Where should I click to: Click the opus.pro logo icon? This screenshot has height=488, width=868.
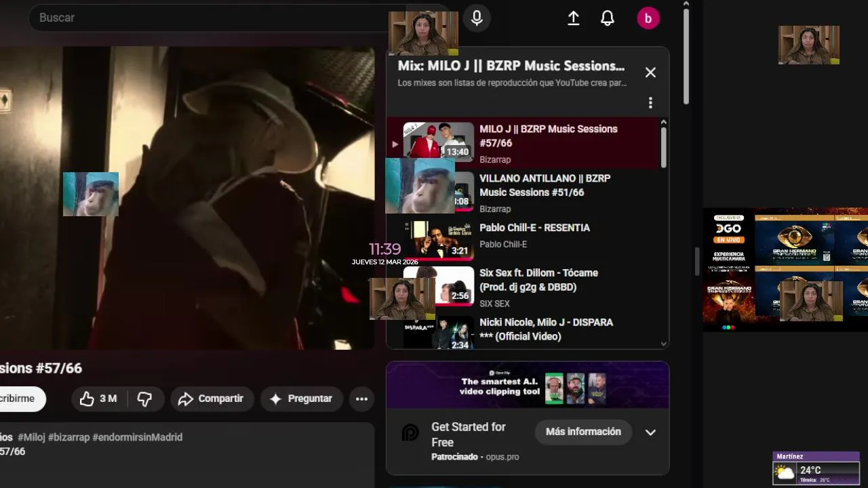point(410,432)
